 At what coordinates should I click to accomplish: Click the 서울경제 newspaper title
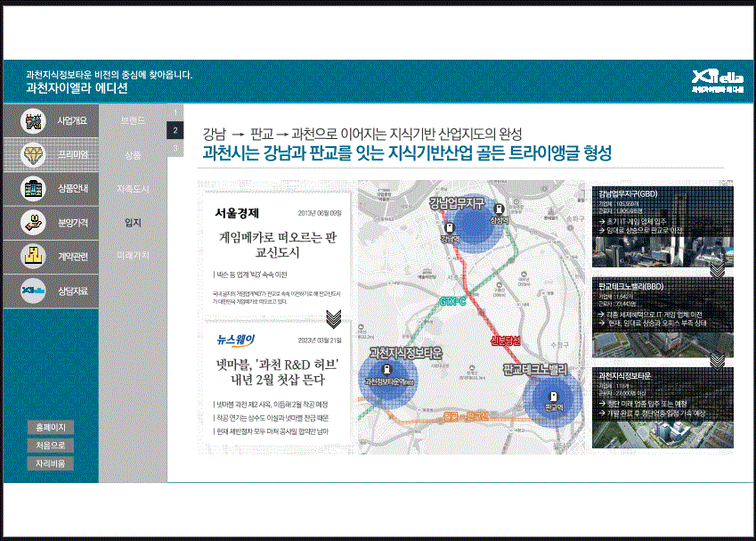tap(237, 213)
